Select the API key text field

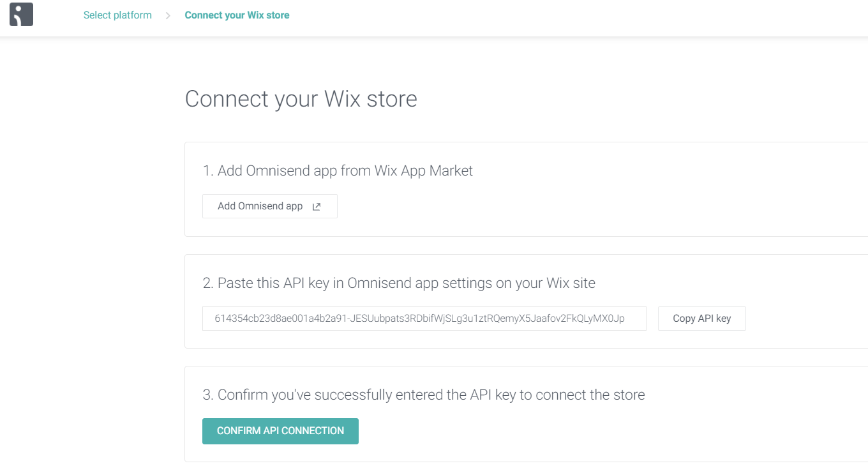point(424,318)
